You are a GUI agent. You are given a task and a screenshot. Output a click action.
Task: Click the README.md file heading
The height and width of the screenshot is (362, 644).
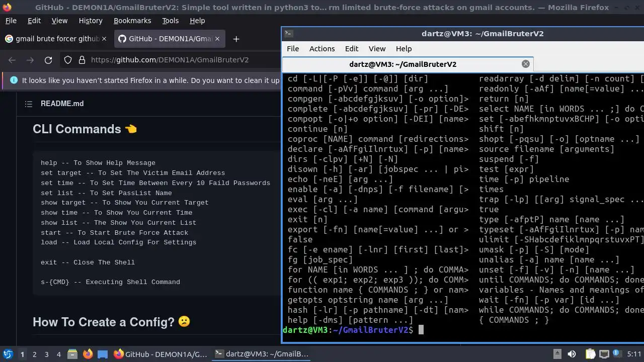click(62, 104)
